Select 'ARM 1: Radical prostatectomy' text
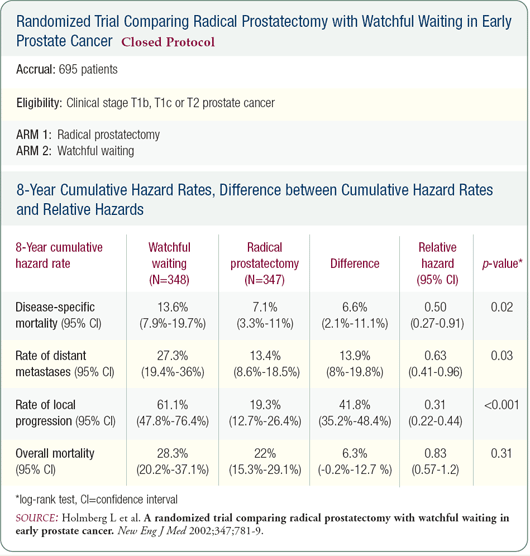 88,134
